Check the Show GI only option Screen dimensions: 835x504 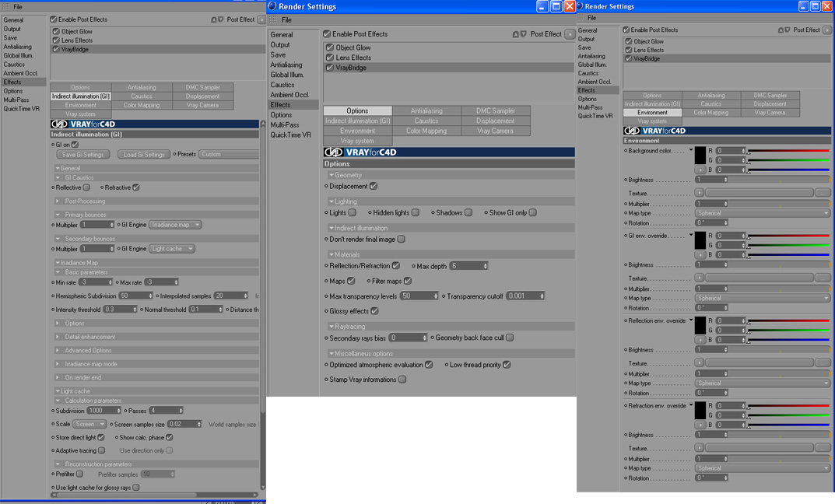tap(532, 213)
